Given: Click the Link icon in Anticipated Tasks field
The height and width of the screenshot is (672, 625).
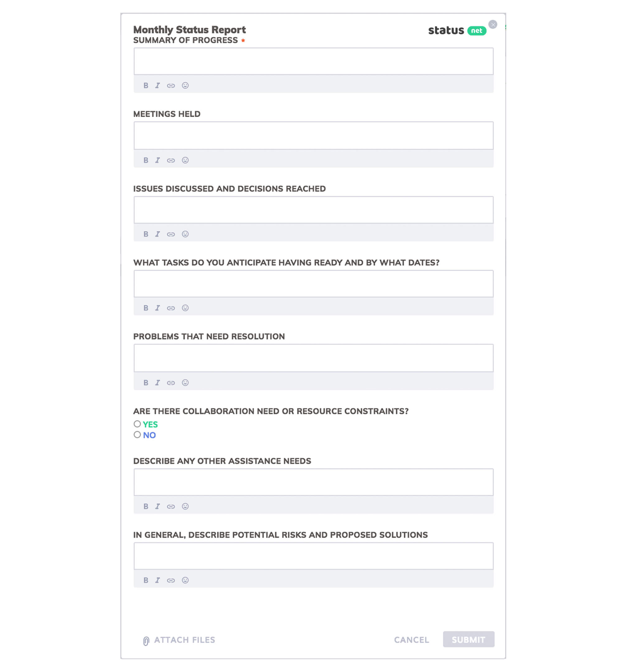Looking at the screenshot, I should (171, 308).
